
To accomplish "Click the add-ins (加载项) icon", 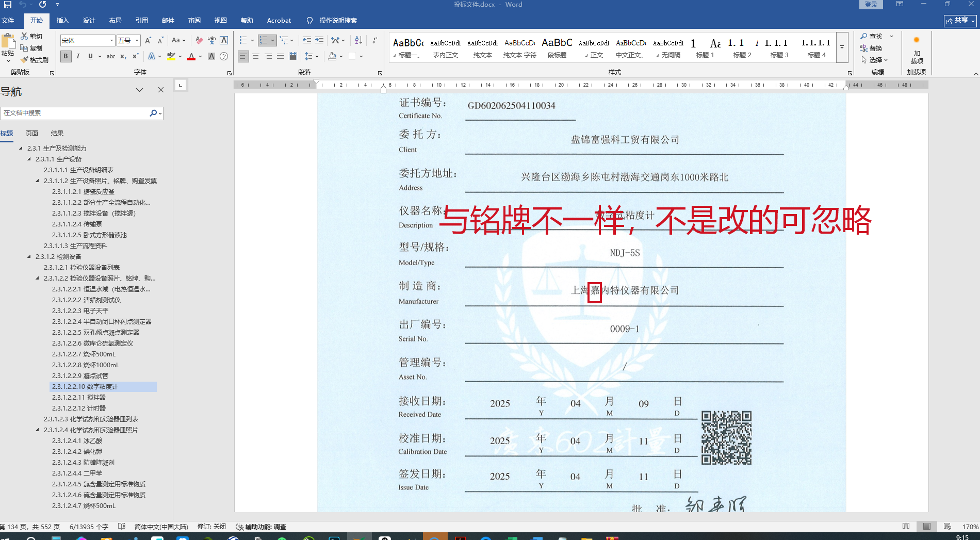I will [x=917, y=50].
